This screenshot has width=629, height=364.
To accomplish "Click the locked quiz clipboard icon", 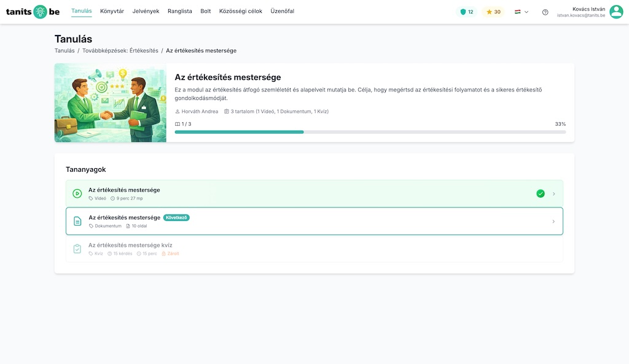I will click(x=77, y=249).
